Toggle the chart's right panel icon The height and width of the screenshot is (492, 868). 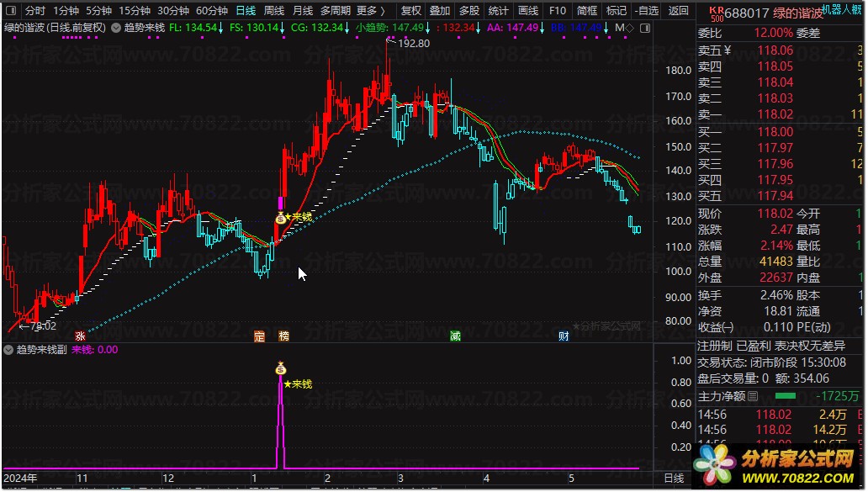tap(645, 28)
